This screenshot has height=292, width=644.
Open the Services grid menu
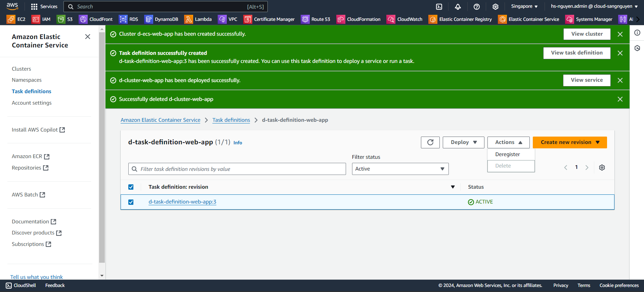point(44,7)
